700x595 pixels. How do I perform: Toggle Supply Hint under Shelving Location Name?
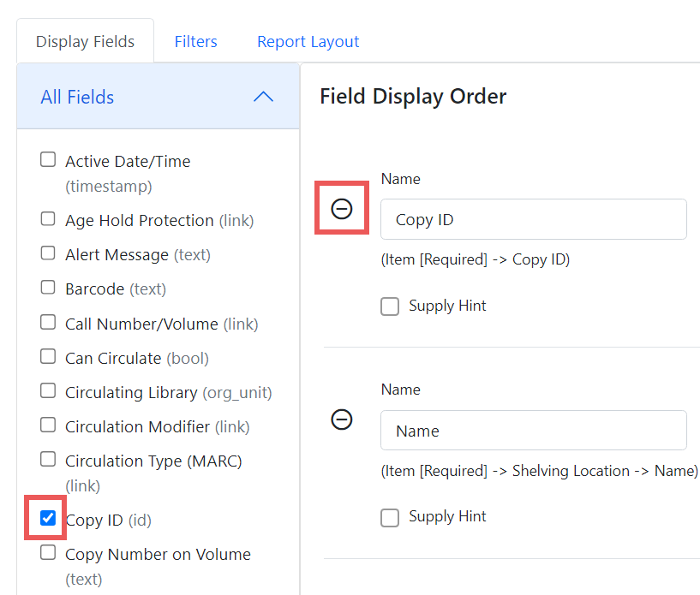(390, 517)
